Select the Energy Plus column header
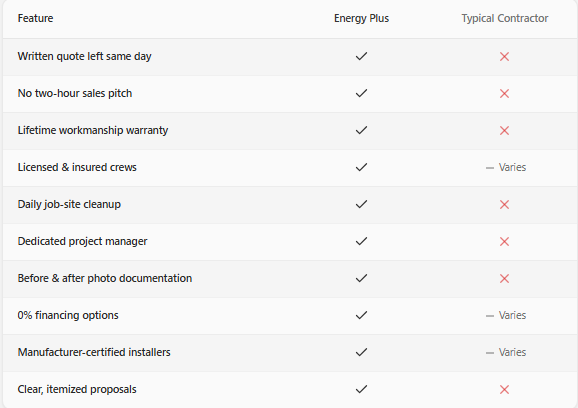 point(361,18)
